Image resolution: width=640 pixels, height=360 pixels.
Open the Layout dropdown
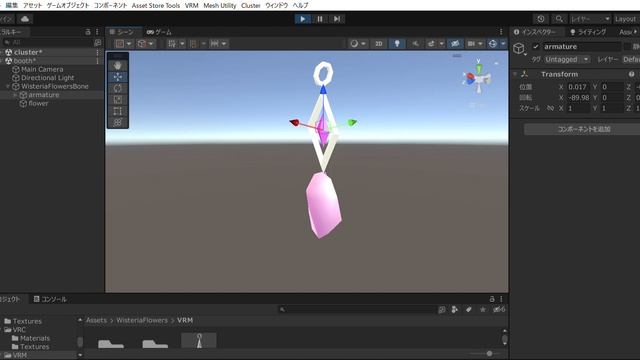626,19
